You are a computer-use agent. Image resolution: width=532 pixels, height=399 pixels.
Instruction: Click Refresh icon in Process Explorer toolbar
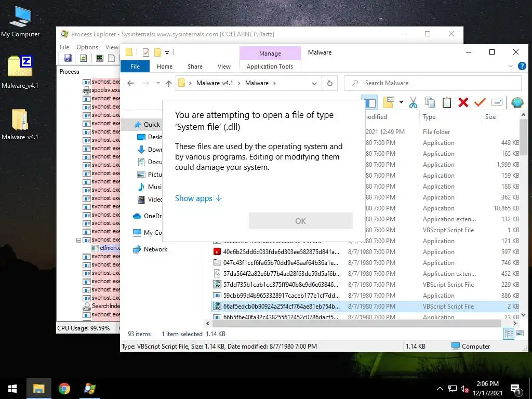(x=83, y=58)
